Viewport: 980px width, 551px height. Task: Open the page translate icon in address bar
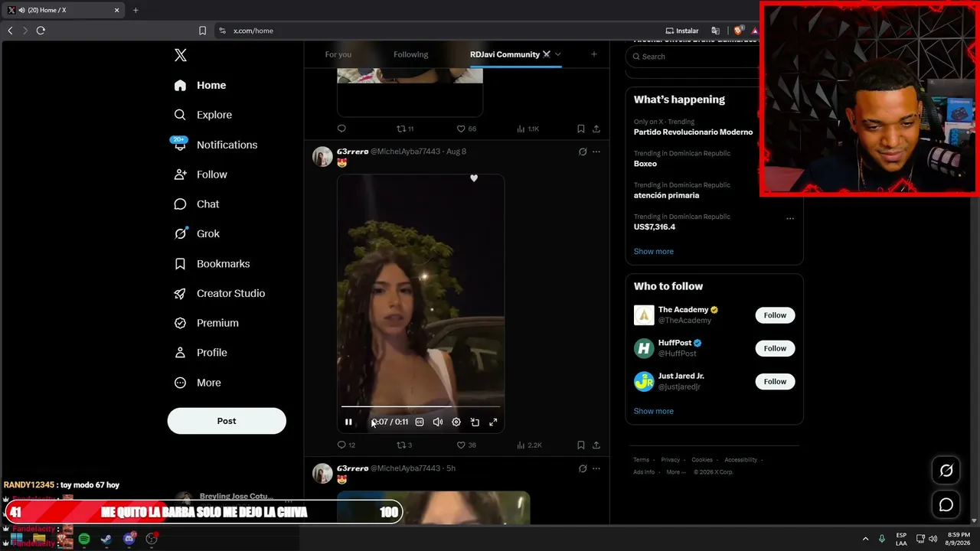[716, 31]
